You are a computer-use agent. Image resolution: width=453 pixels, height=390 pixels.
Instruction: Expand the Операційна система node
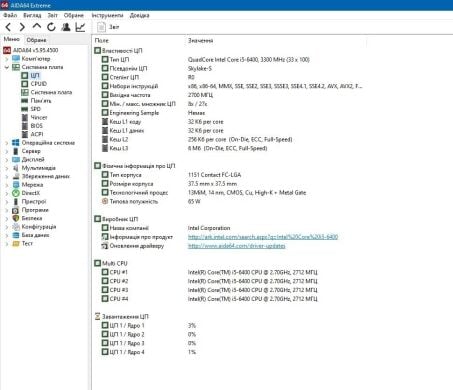click(x=7, y=143)
